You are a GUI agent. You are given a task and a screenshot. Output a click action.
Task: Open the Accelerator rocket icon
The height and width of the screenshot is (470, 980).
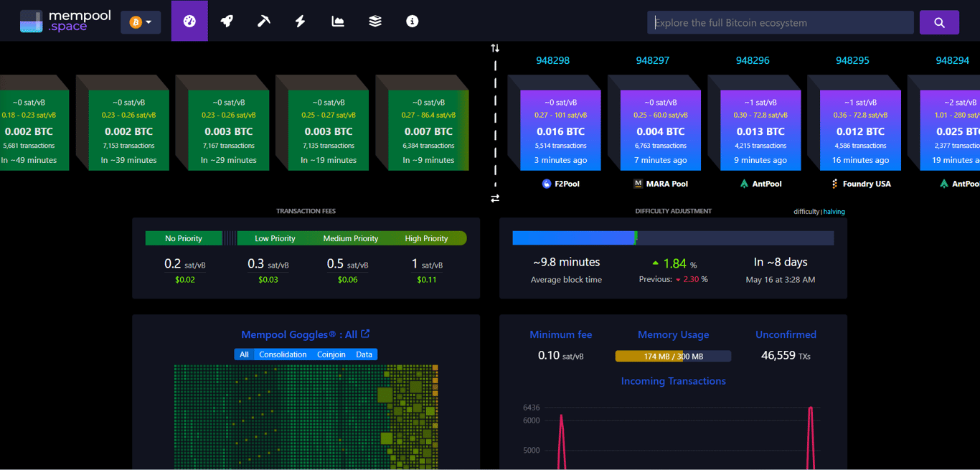[227, 22]
